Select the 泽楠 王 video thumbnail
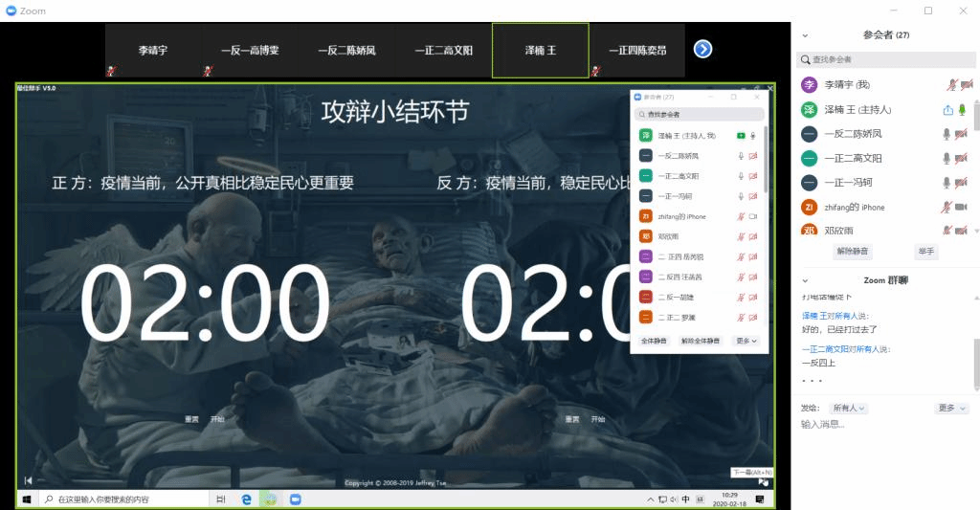 pos(540,50)
